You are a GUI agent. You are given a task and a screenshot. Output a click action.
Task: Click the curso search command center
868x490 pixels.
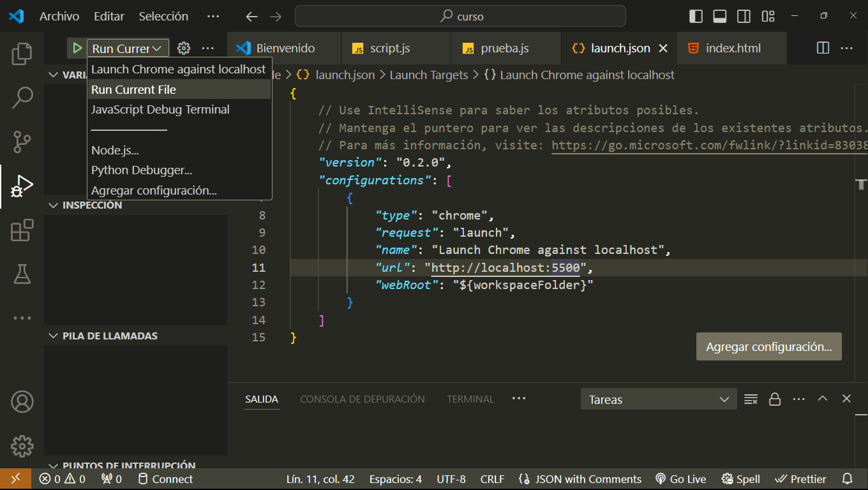point(460,17)
